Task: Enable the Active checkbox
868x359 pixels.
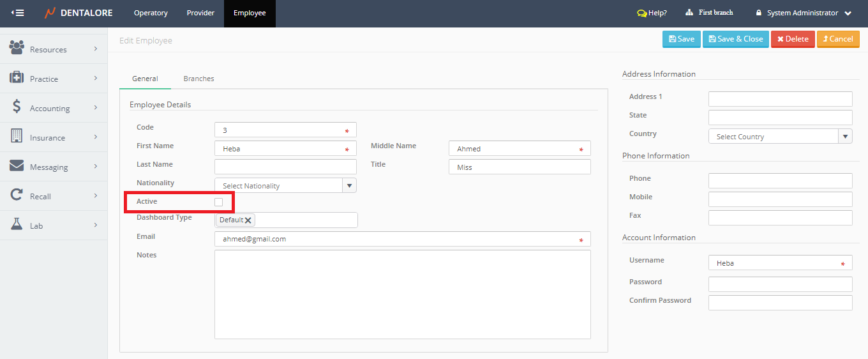Action: coord(219,202)
